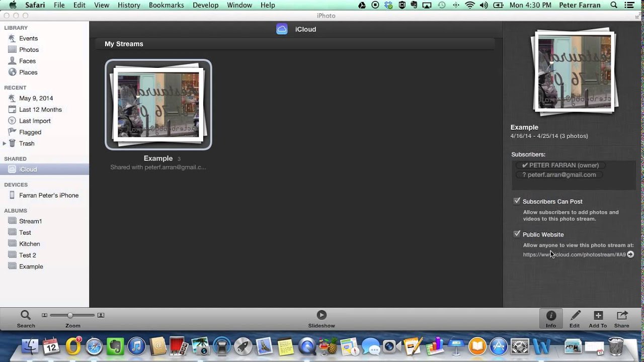Open Finder from the Dock
644x362 pixels.
pos(31,346)
